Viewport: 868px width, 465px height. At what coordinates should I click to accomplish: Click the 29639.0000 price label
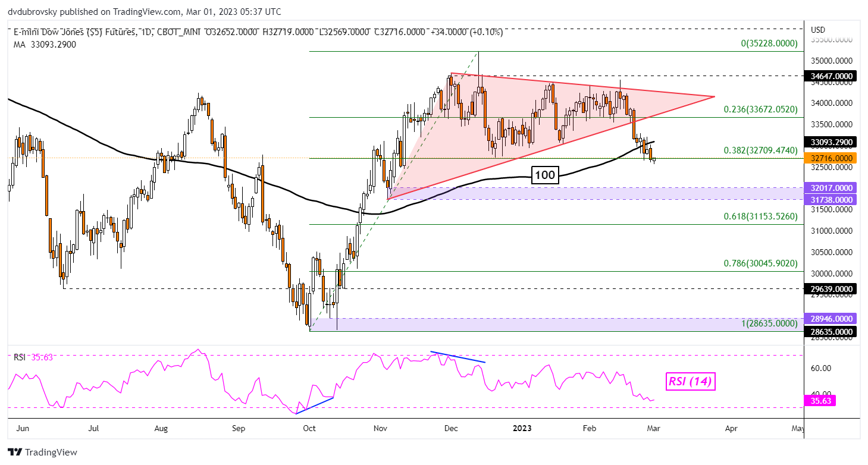[x=830, y=288]
